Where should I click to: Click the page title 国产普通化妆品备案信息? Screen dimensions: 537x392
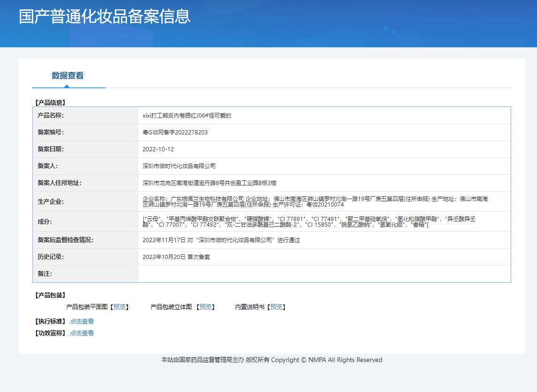click(x=104, y=16)
